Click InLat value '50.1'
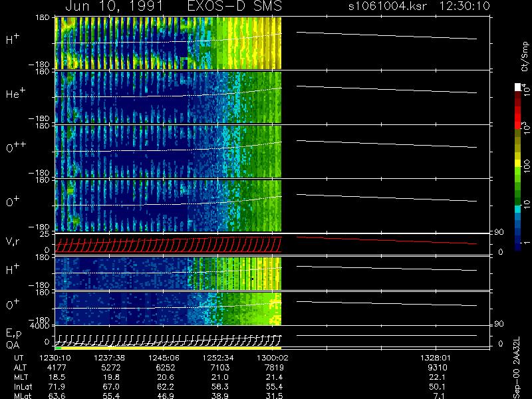This screenshot has width=532, height=399. click(x=438, y=386)
